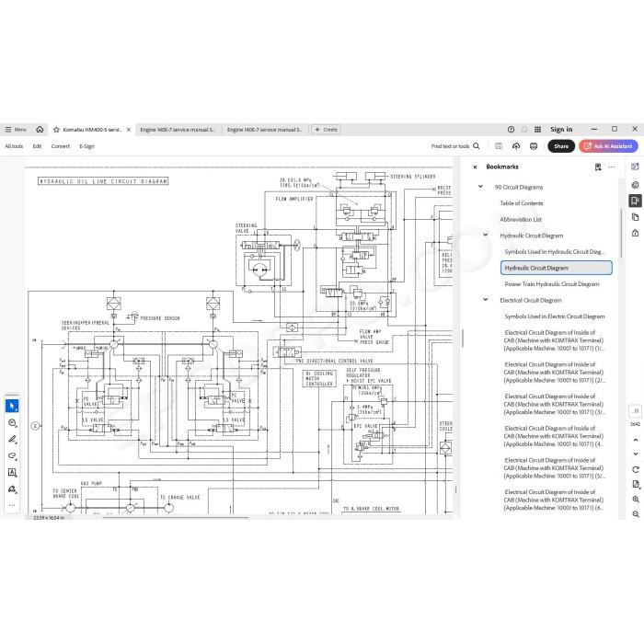Activate the add text box tool
The height and width of the screenshot is (644, 644).
(12, 472)
